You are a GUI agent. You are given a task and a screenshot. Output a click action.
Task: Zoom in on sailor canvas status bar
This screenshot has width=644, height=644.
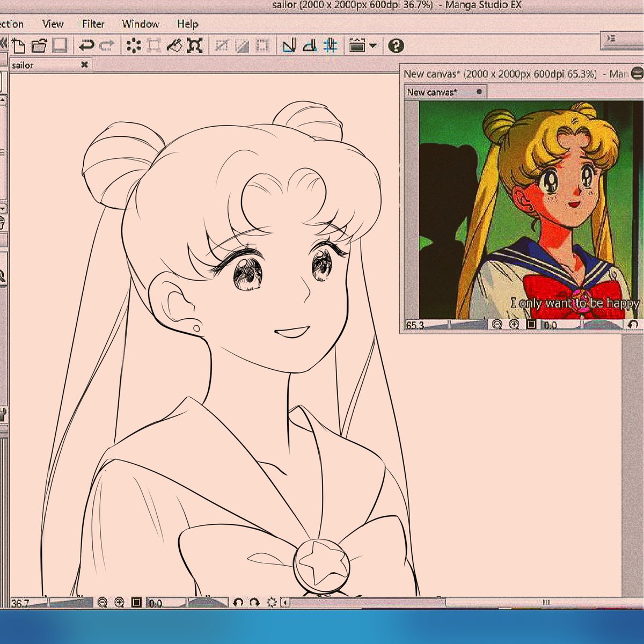(119, 603)
